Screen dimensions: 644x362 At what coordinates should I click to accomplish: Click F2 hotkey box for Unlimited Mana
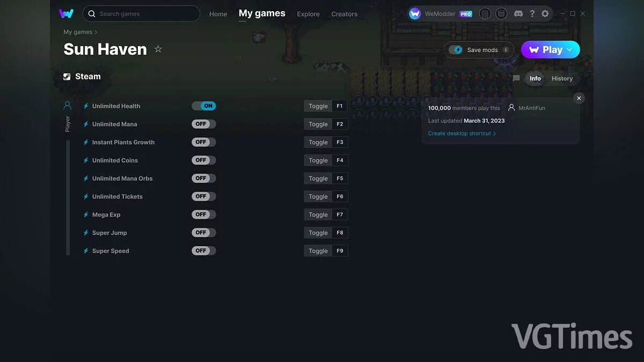tap(340, 124)
